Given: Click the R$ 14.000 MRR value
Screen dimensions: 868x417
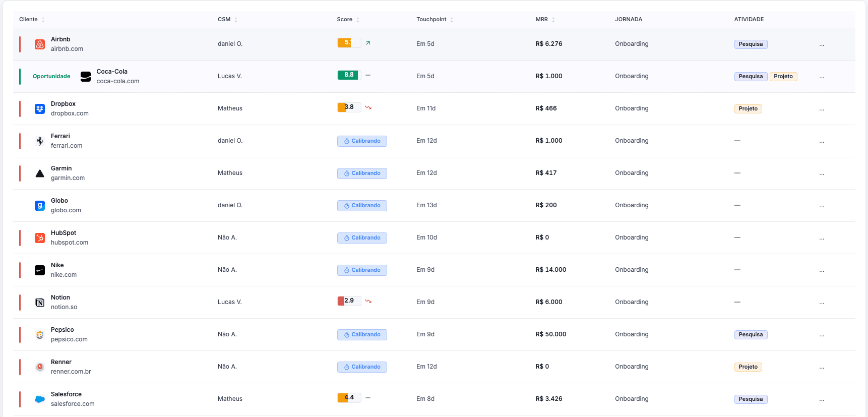Looking at the screenshot, I should click(x=551, y=270).
